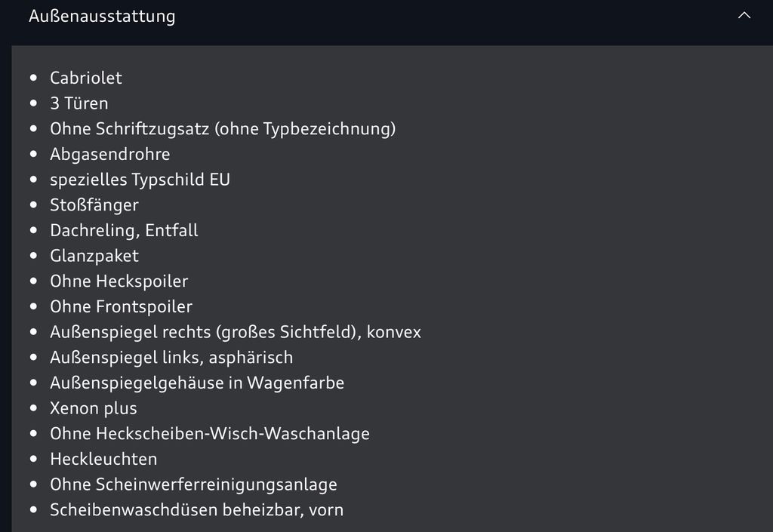Select the Ohne Heckspoiler entry
This screenshot has width=773, height=532.
click(119, 281)
